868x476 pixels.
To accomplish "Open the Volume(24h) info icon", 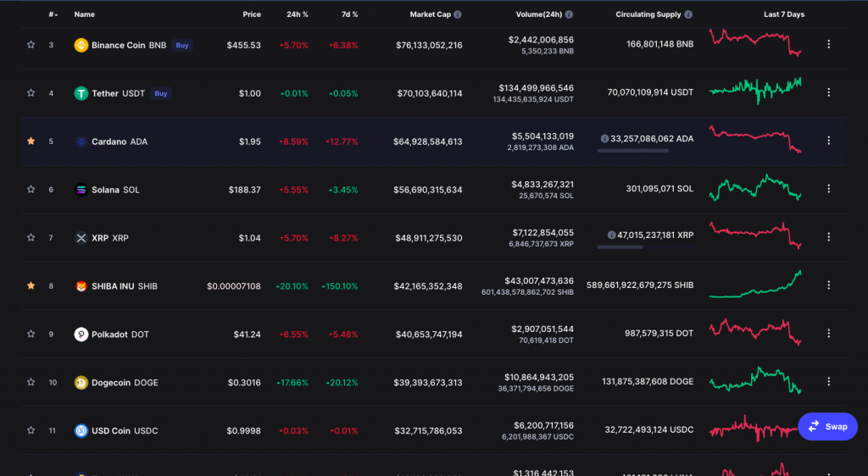I will pyautogui.click(x=569, y=14).
